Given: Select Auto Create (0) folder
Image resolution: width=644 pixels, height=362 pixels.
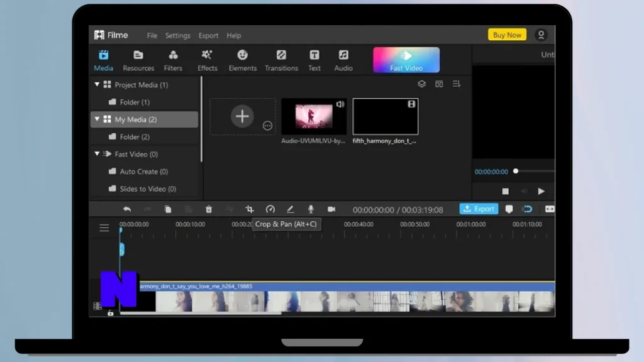Looking at the screenshot, I should click(138, 172).
